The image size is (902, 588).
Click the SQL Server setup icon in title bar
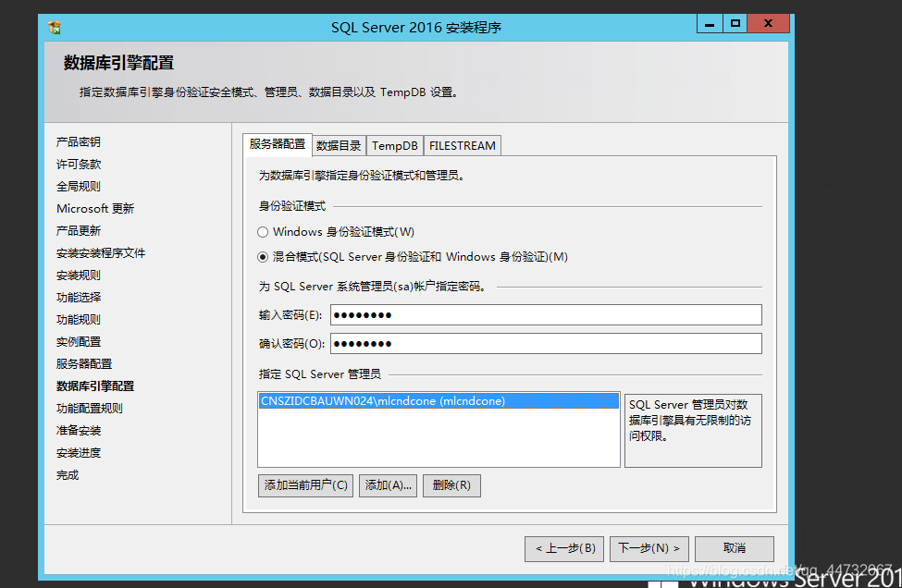(x=55, y=27)
